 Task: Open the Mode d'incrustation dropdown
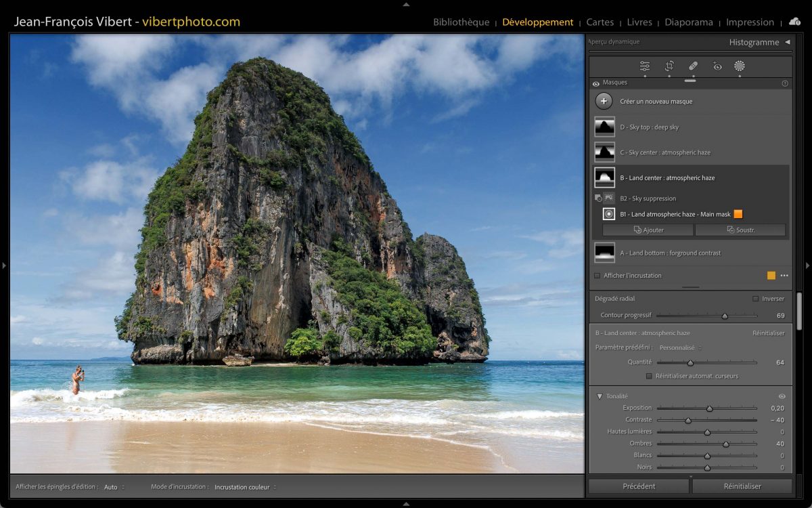tap(245, 487)
